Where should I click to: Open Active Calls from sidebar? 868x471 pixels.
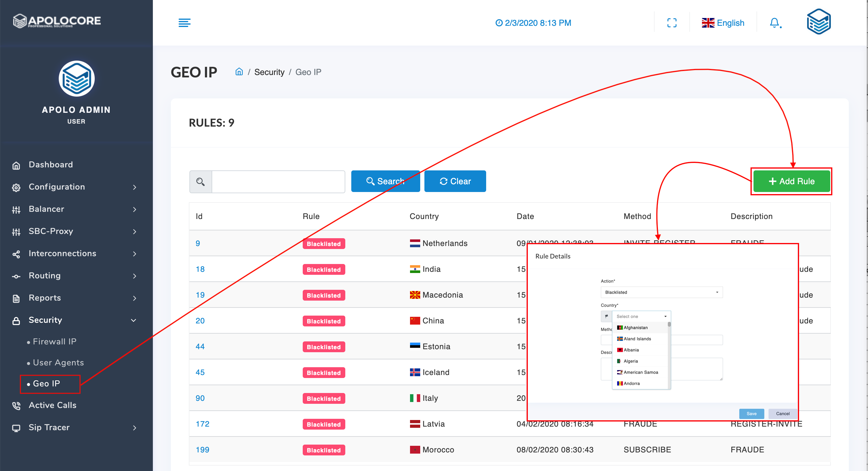point(52,405)
